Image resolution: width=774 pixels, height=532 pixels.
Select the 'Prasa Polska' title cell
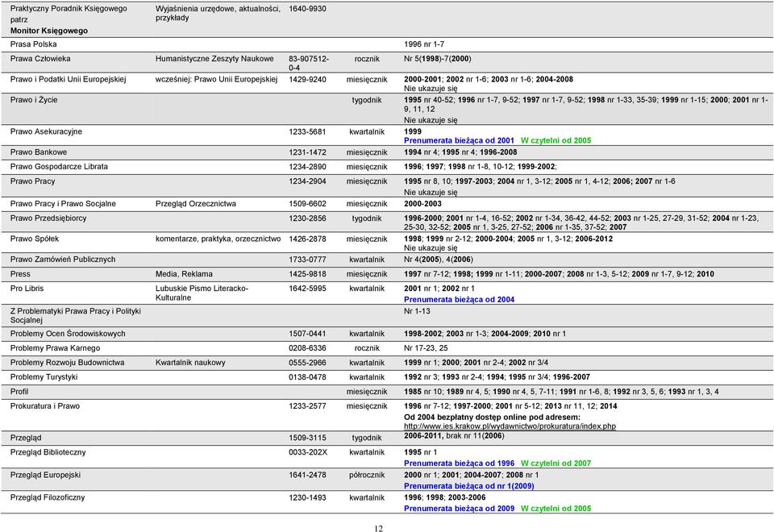coord(34,44)
